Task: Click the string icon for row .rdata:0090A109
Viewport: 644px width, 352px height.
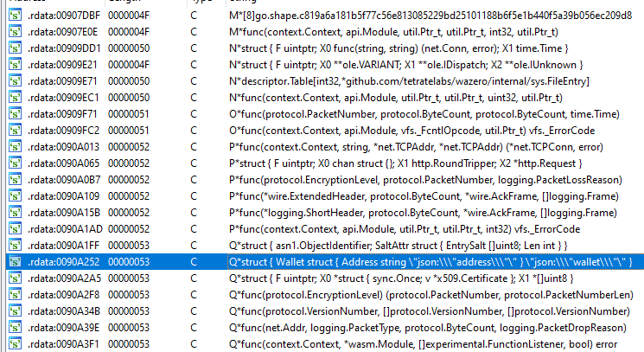Action: coord(16,196)
